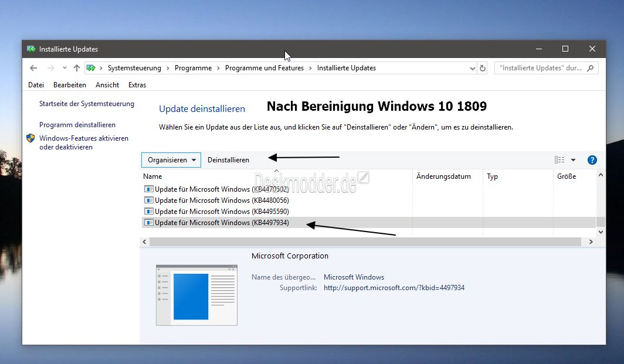Click the Installierte Updates title bar icon
This screenshot has height=364, width=624.
click(31, 49)
